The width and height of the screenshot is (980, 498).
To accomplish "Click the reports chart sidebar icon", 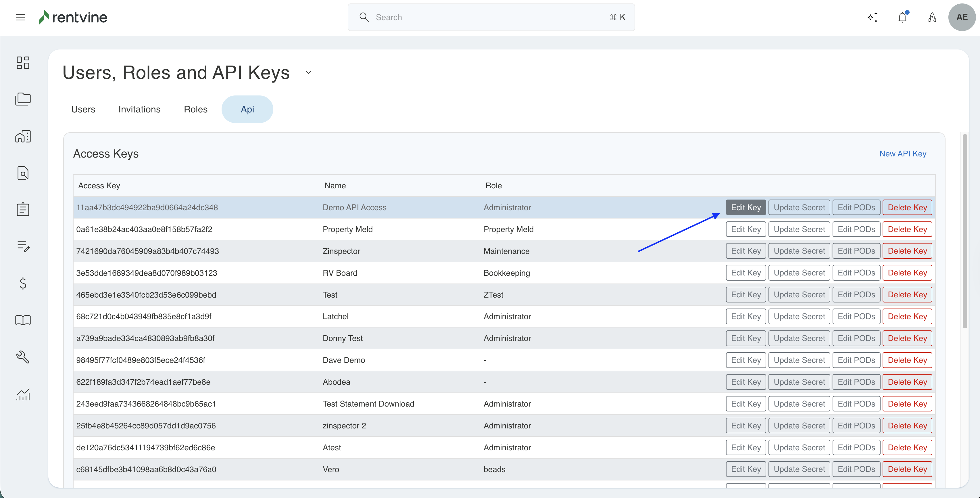I will (23, 394).
